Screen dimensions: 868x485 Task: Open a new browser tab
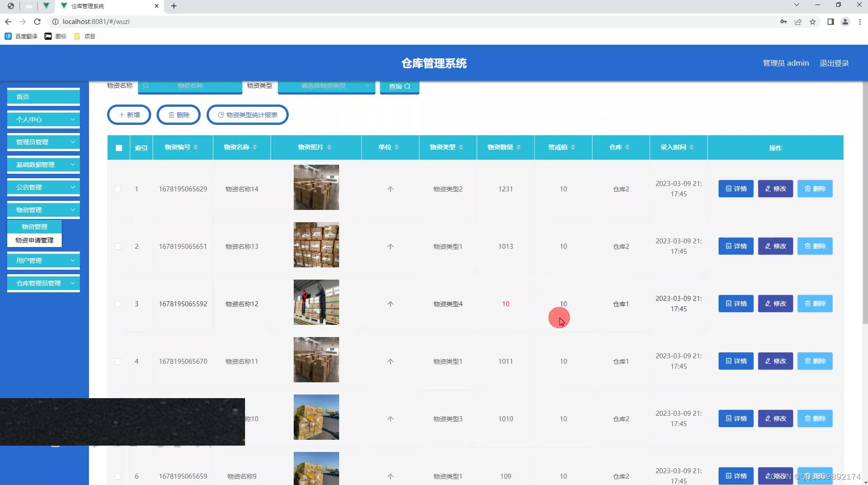pos(174,6)
